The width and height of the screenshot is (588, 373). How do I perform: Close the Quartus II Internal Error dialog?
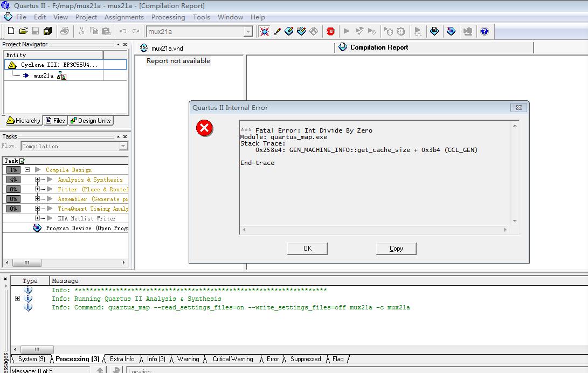(518, 108)
